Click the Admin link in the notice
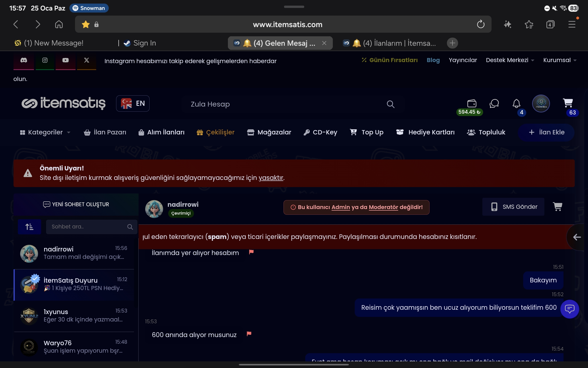 [341, 207]
